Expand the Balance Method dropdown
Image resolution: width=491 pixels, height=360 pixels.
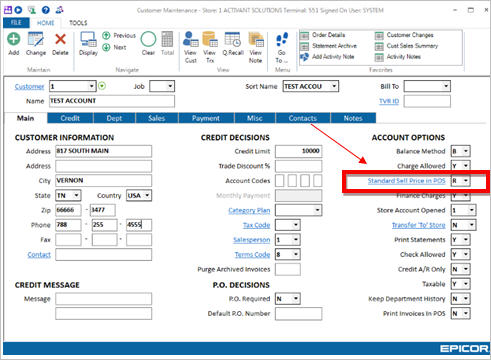tap(466, 151)
